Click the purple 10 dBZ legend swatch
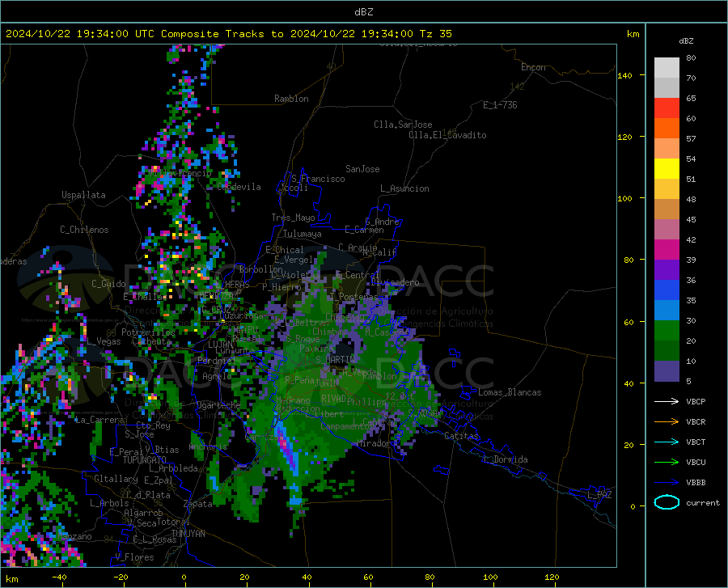This screenshot has height=588, width=728. click(x=667, y=371)
